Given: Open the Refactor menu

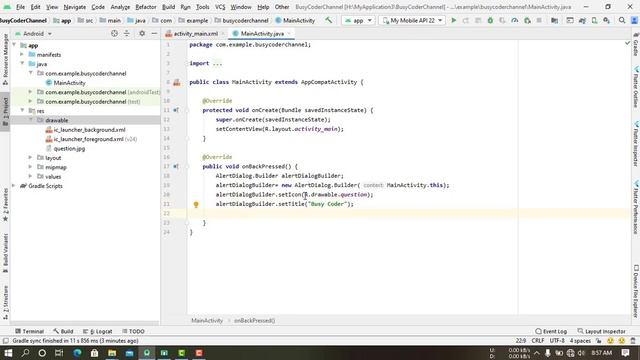Looking at the screenshot, I should tap(146, 7).
